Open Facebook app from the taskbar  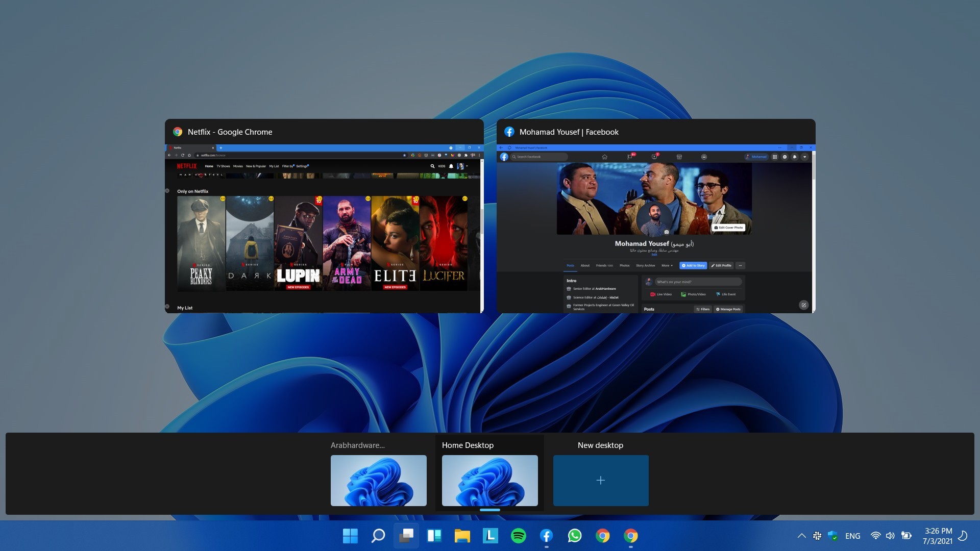point(547,536)
